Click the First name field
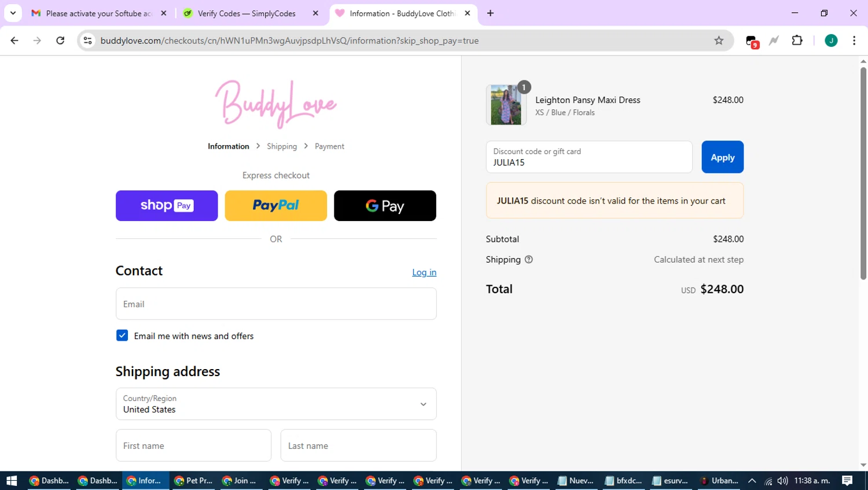 pos(193,445)
